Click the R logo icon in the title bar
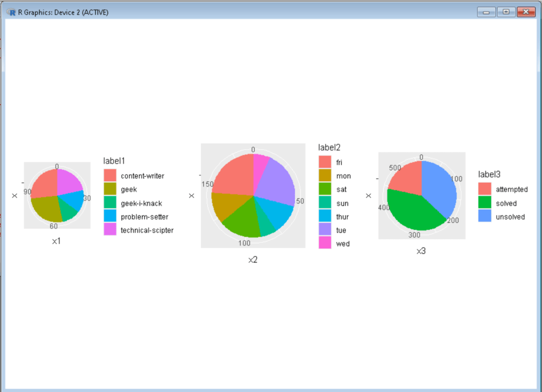 tap(11, 11)
